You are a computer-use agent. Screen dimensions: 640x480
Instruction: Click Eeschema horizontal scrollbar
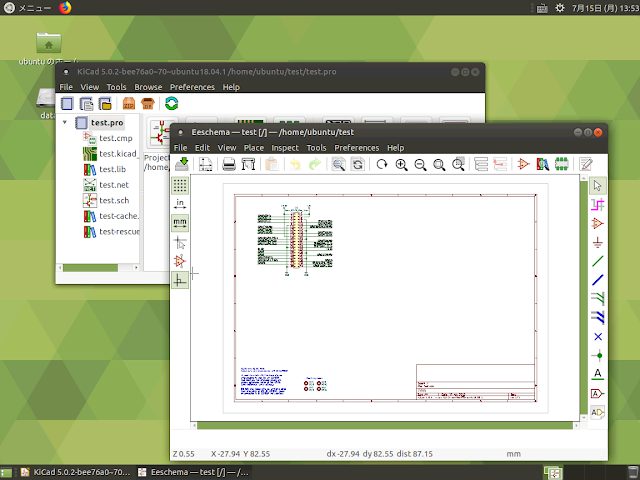click(385, 426)
